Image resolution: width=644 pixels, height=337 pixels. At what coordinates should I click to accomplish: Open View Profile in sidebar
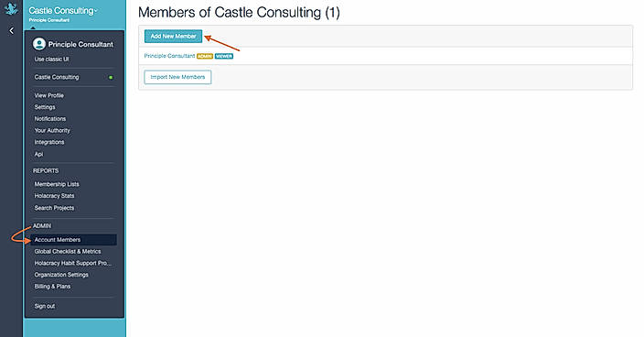tap(48, 95)
